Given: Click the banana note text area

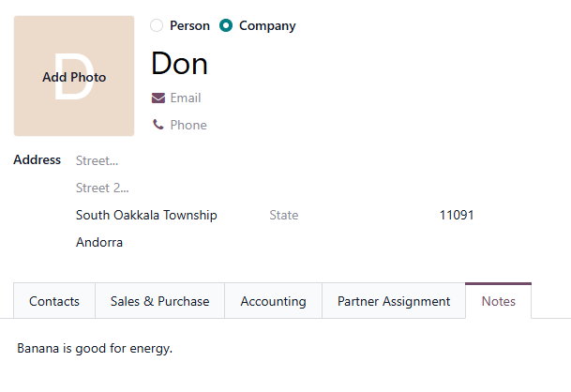Looking at the screenshot, I should click(x=281, y=349).
